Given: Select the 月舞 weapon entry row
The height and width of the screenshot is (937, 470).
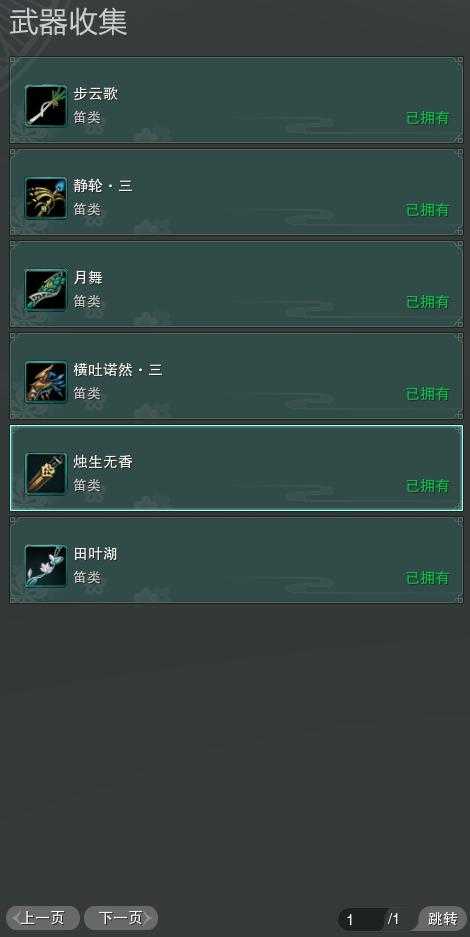Looking at the screenshot, I should click(236, 284).
